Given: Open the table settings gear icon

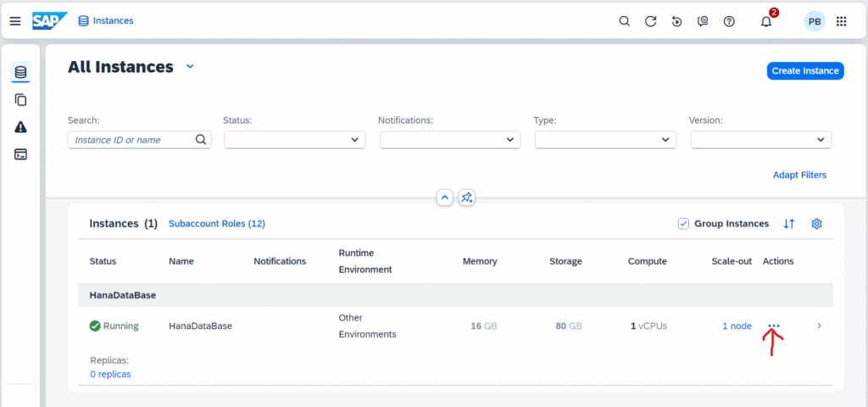Looking at the screenshot, I should tap(816, 224).
